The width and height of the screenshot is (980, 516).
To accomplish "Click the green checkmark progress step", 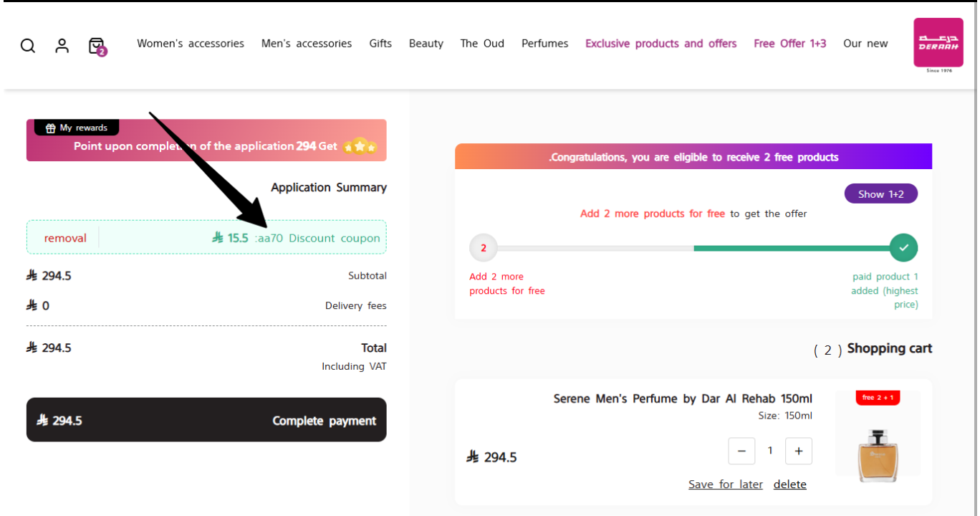I will coord(903,247).
